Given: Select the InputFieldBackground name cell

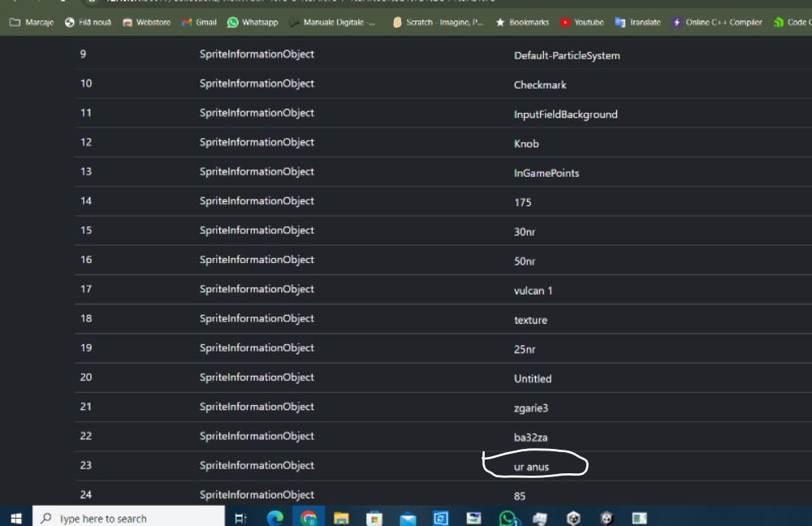Looking at the screenshot, I should point(565,114).
